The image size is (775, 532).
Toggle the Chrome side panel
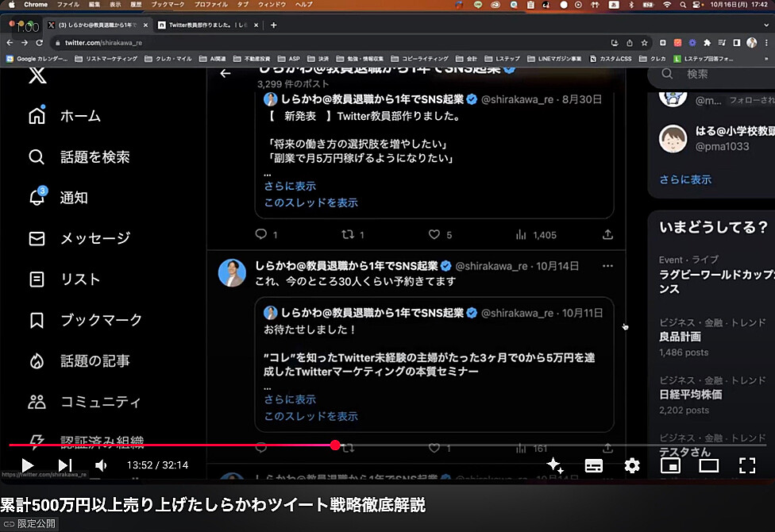point(737,43)
